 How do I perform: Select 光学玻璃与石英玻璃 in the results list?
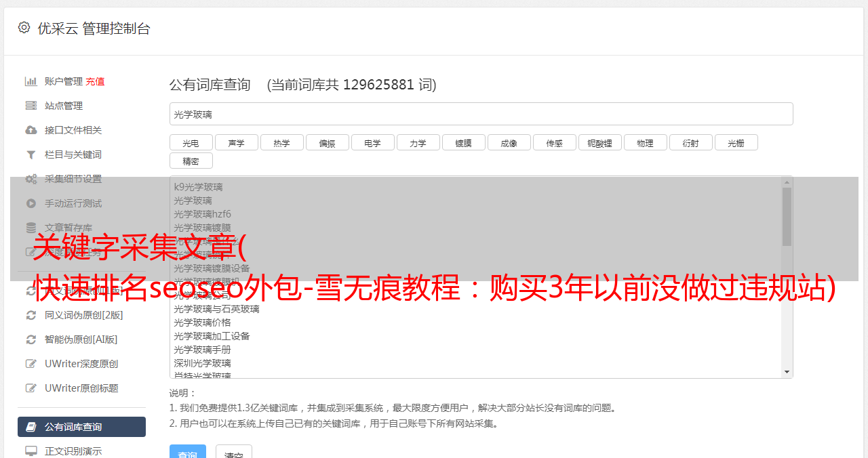(216, 309)
